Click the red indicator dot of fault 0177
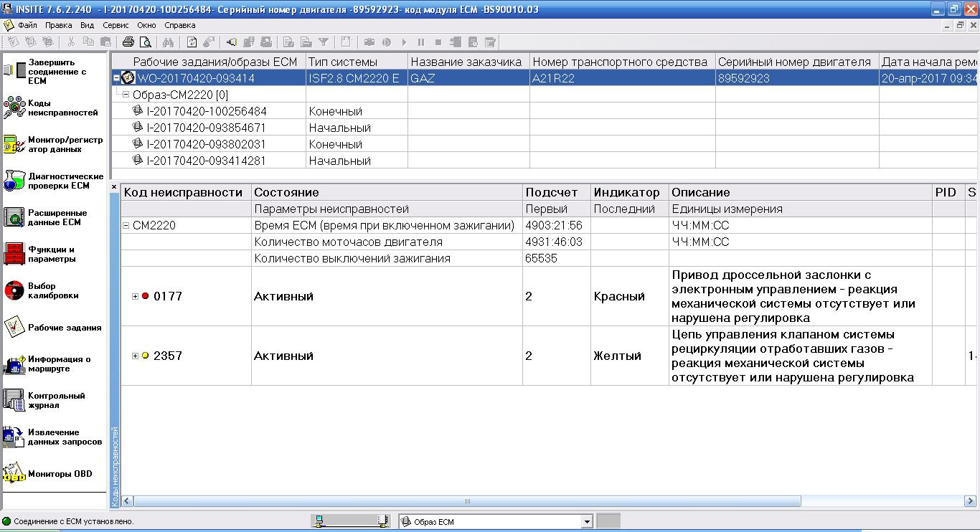 [146, 296]
